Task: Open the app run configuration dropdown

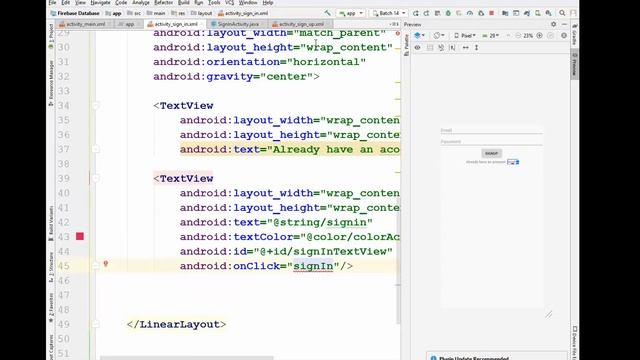Action: (351, 13)
